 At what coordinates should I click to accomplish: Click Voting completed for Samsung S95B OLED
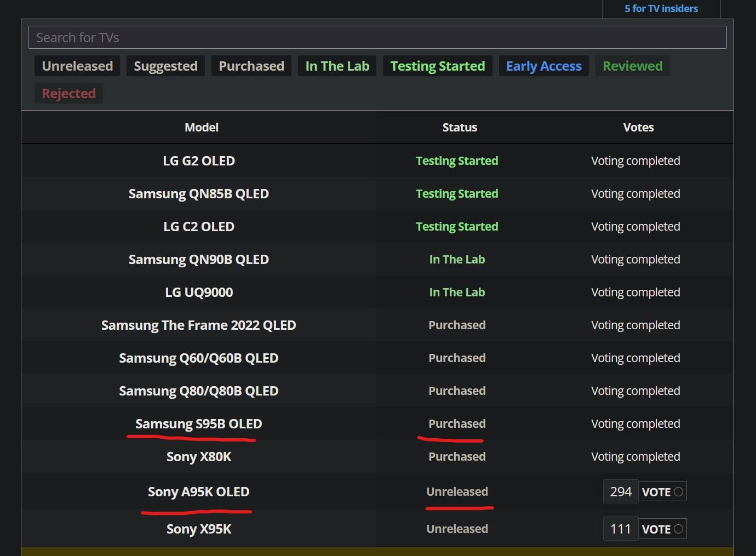(635, 423)
